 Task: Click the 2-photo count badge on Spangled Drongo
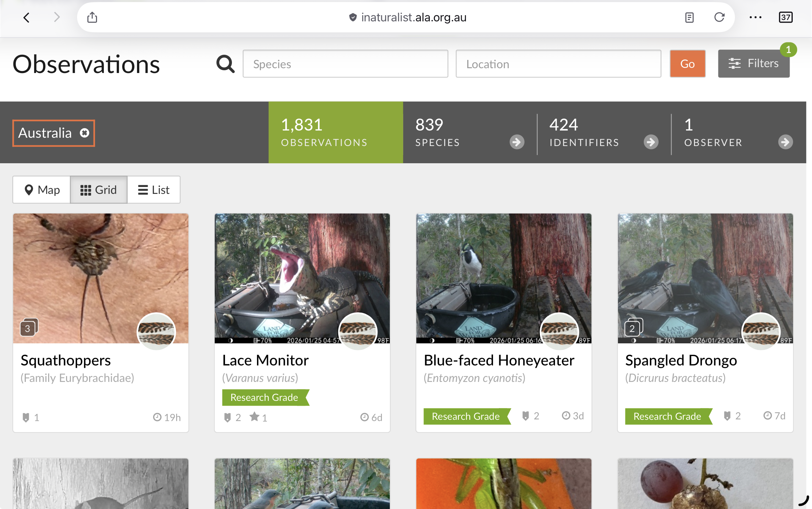[633, 328]
